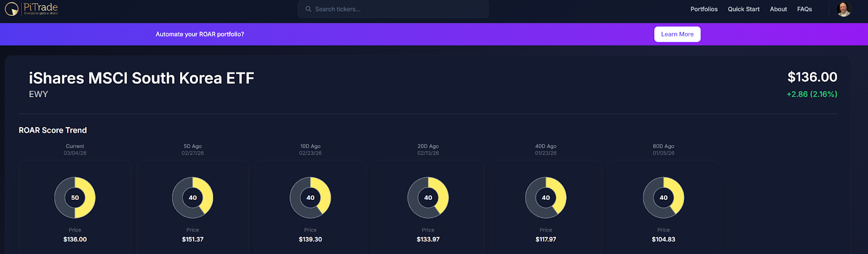
Task: Click the $133.97 price value
Action: pyautogui.click(x=428, y=239)
